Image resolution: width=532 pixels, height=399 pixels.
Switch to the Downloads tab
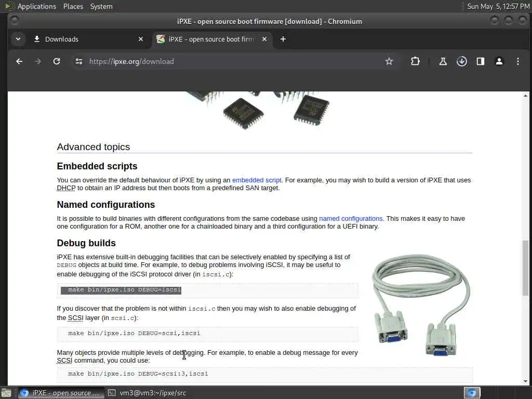[x=88, y=39]
